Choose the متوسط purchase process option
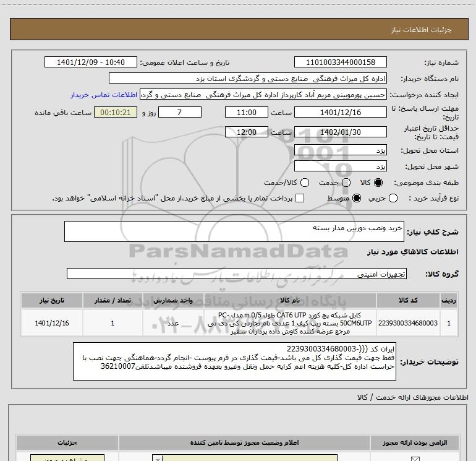The height and width of the screenshot is (461, 476). coord(357,198)
